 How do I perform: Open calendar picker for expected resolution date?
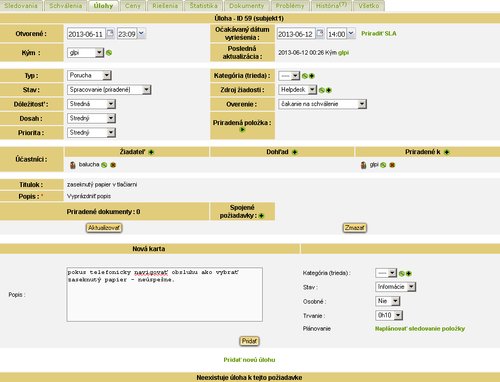(320, 33)
